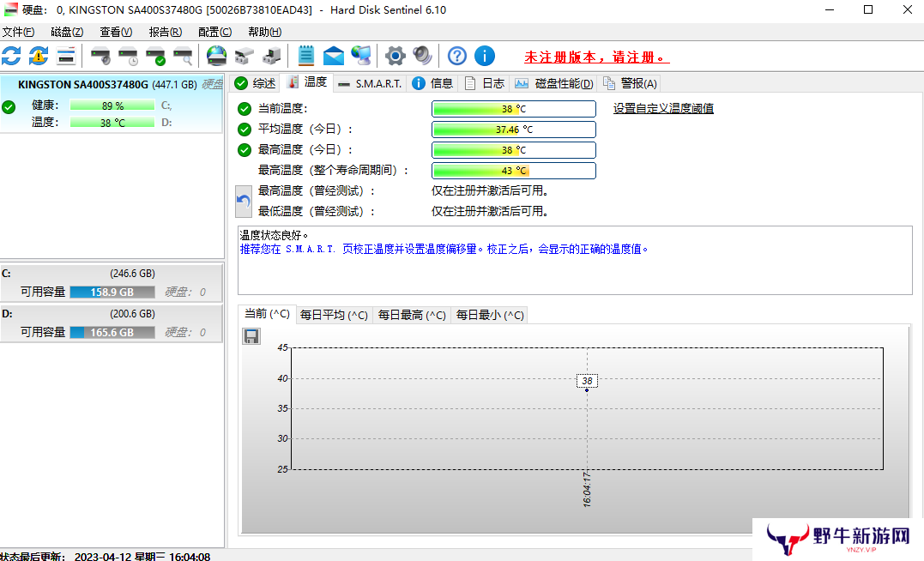Click the blue refresh arrows icon
The height and width of the screenshot is (561, 924).
(x=11, y=56)
